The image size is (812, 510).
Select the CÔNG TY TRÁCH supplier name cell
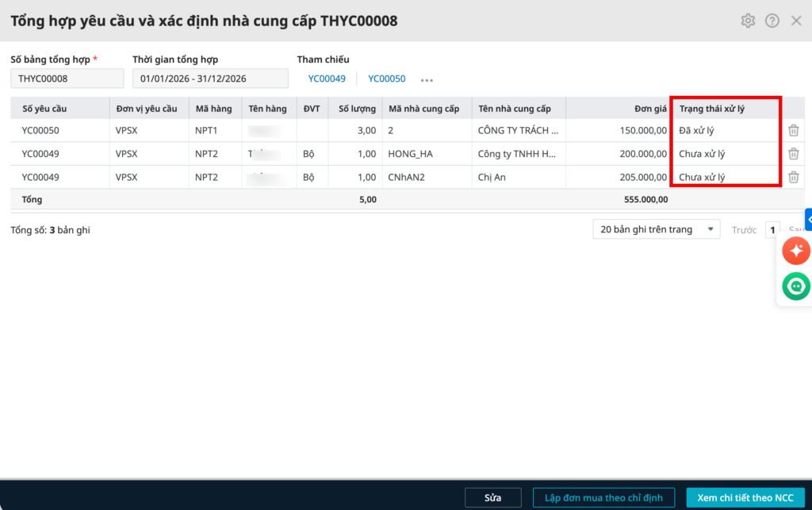coord(519,131)
